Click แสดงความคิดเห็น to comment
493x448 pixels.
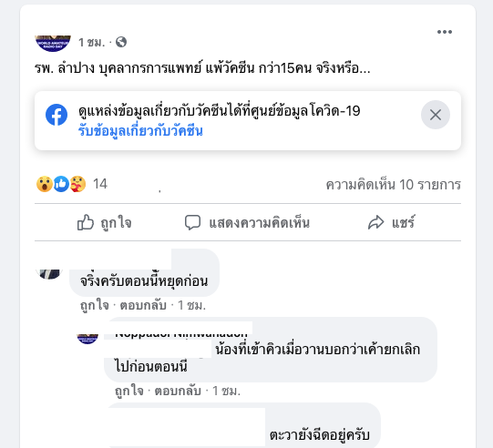(247, 222)
